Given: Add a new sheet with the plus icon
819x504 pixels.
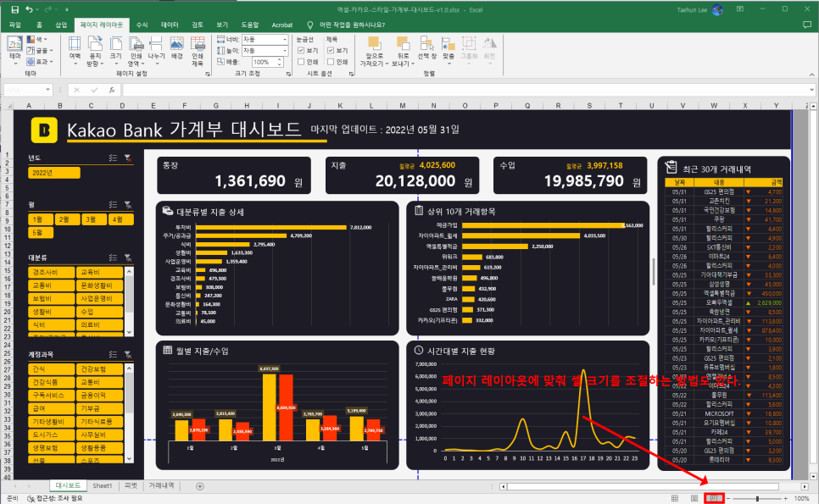Looking at the screenshot, I should 199,485.
